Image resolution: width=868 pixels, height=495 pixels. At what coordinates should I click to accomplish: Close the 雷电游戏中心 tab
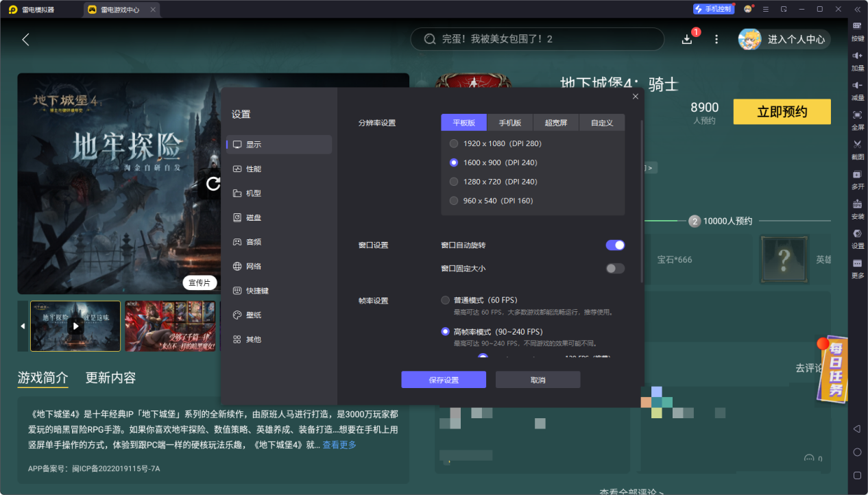pos(153,10)
